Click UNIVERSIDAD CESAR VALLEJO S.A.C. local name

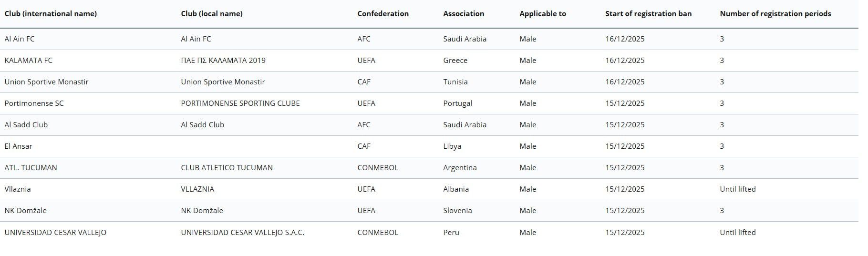coord(242,233)
